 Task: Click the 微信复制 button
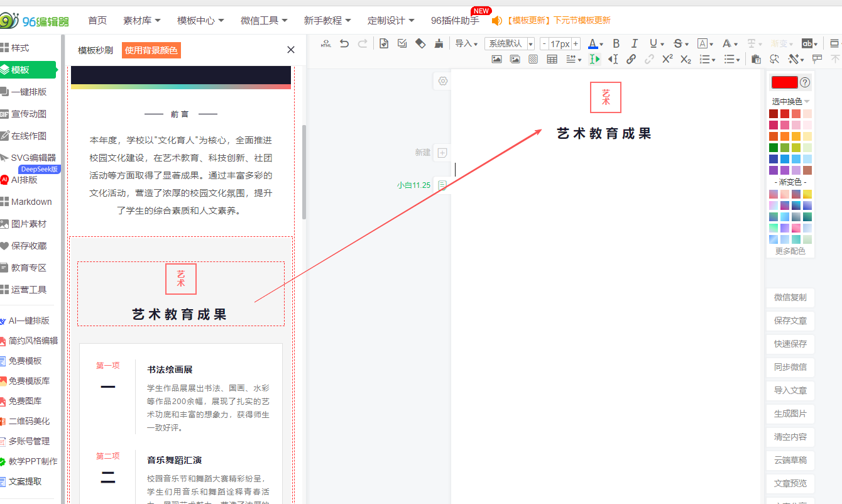(x=790, y=297)
